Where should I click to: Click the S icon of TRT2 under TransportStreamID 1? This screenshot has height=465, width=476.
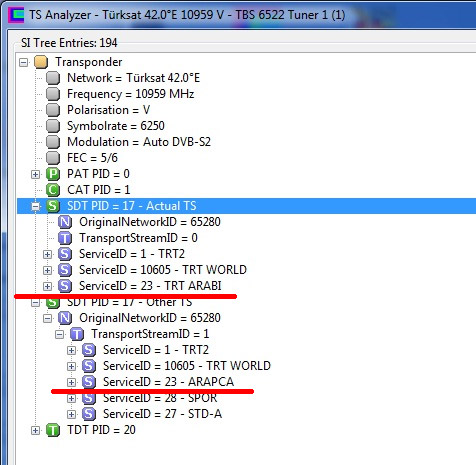[x=89, y=350]
